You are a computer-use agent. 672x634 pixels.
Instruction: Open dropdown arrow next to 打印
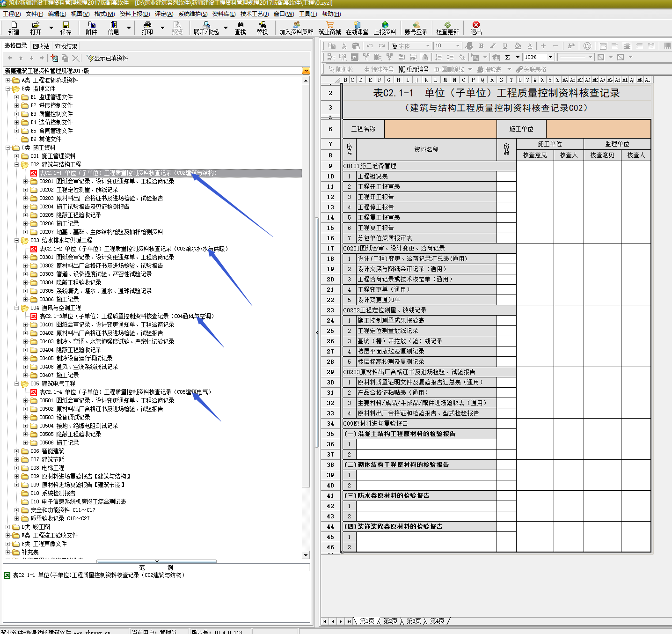[162, 28]
